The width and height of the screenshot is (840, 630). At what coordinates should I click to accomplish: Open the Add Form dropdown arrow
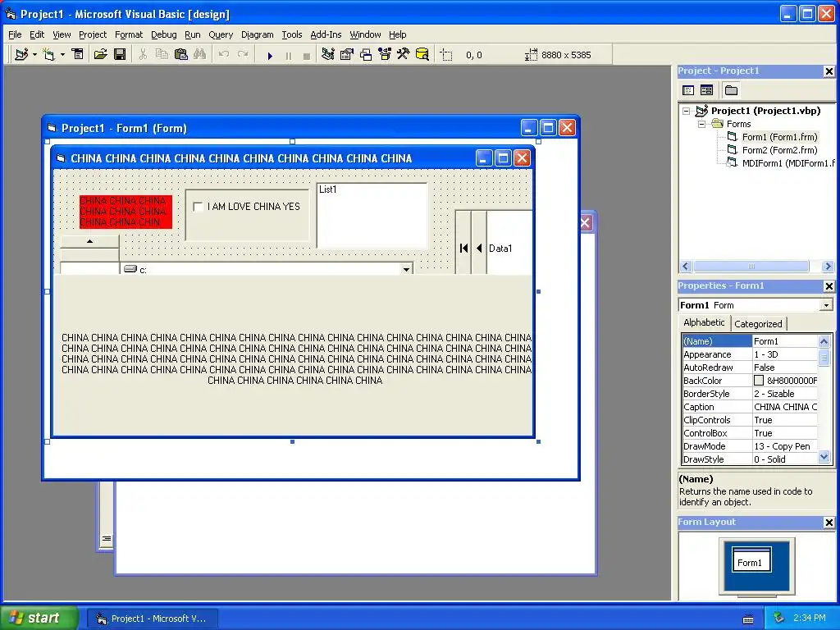tap(62, 55)
